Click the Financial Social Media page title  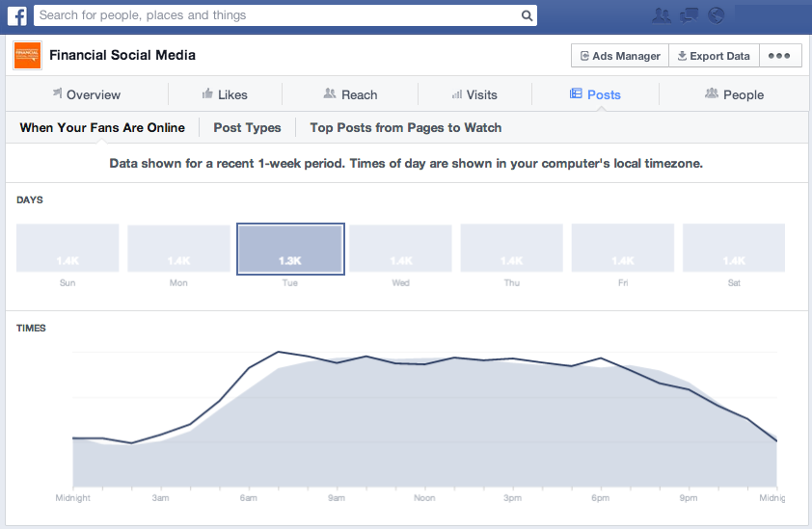[122, 55]
